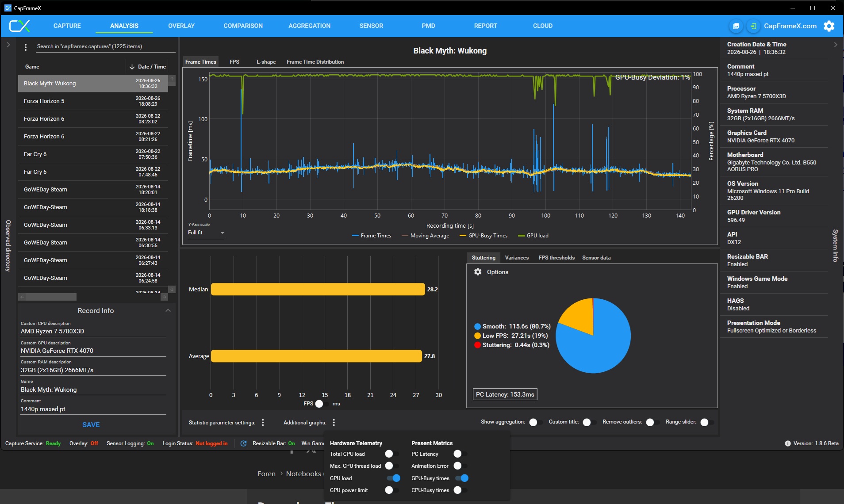Collapse the System Info panel arrow
This screenshot has width=844, height=504.
[836, 45]
